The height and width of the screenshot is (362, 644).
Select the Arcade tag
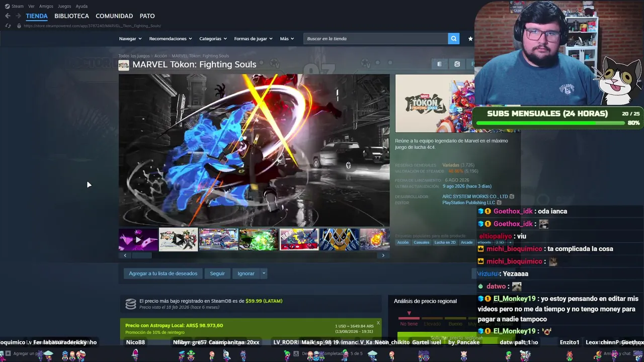pos(467,242)
